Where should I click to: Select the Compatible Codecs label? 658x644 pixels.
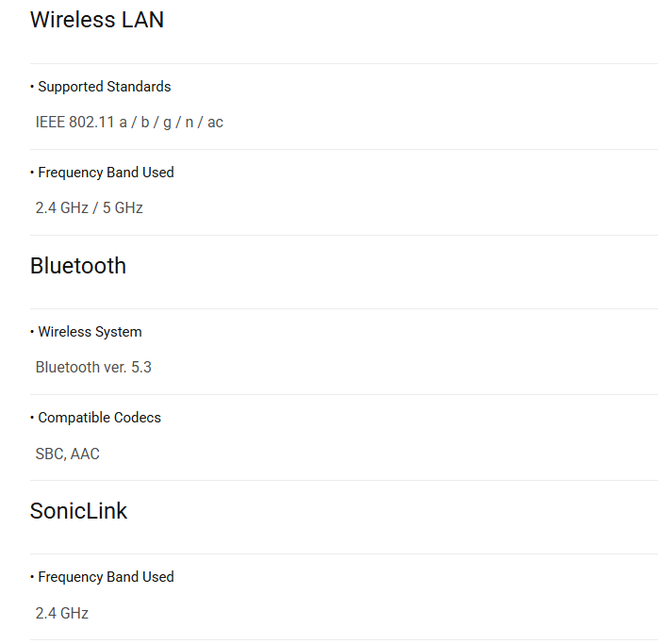coord(99,418)
